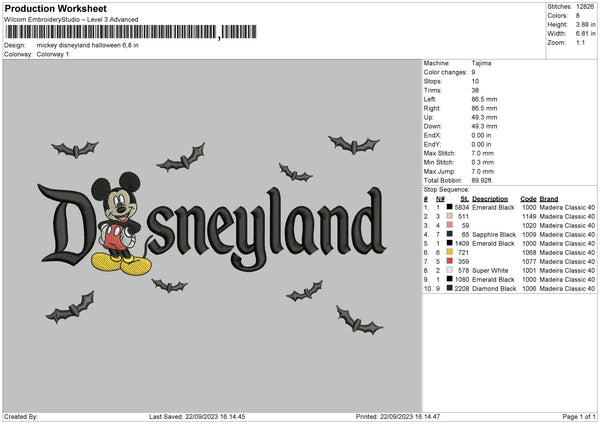Click the Colors count 8

coord(578,16)
